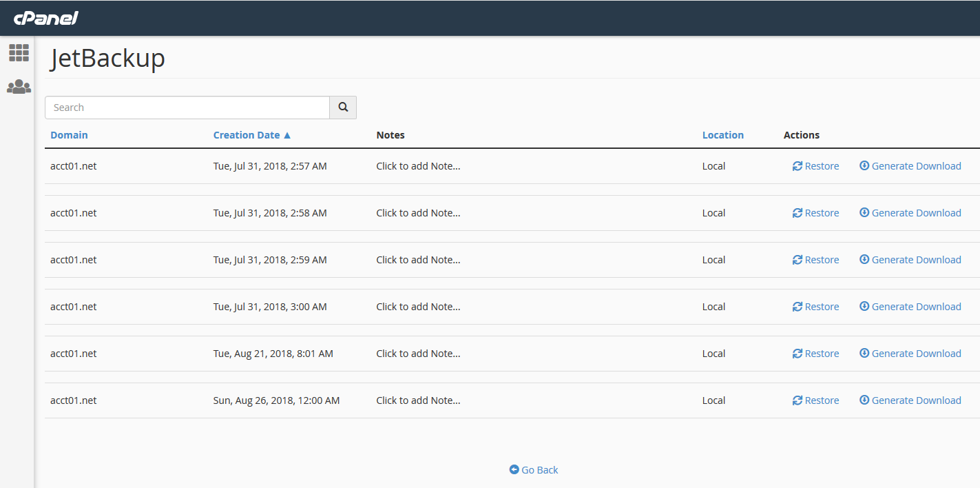Open the apps grid icon in sidebar

(x=19, y=53)
